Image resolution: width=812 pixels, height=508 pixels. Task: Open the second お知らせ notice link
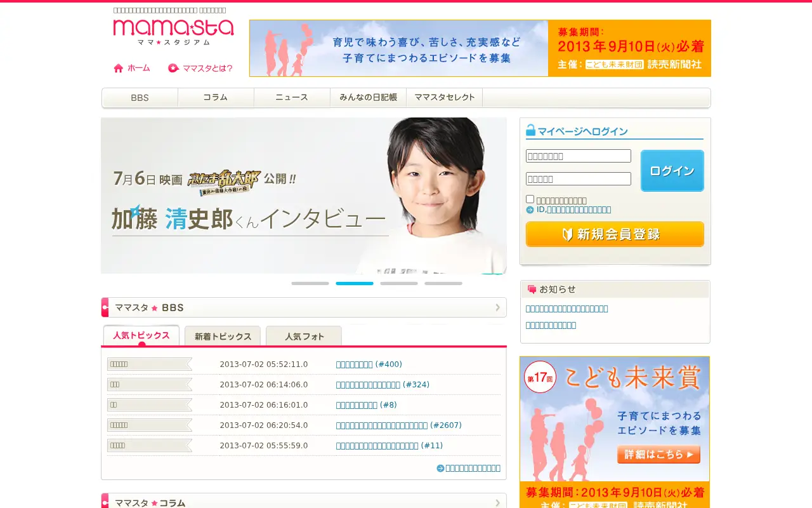551,325
